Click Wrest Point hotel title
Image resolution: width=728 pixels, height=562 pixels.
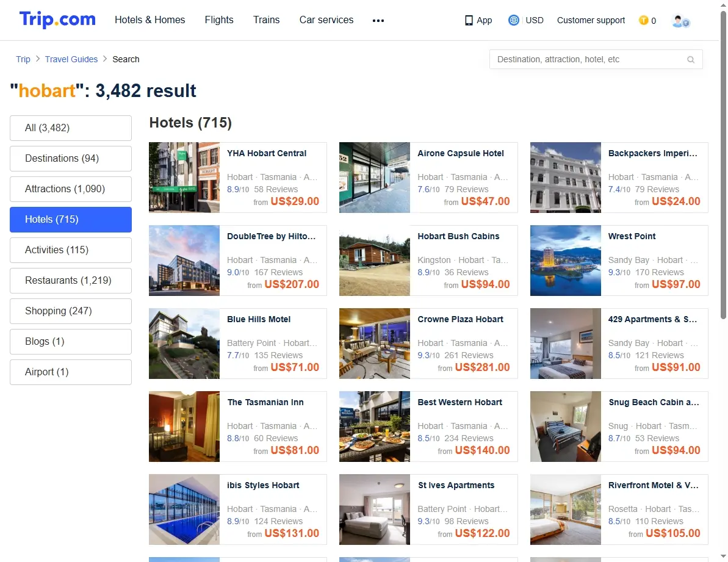click(632, 237)
